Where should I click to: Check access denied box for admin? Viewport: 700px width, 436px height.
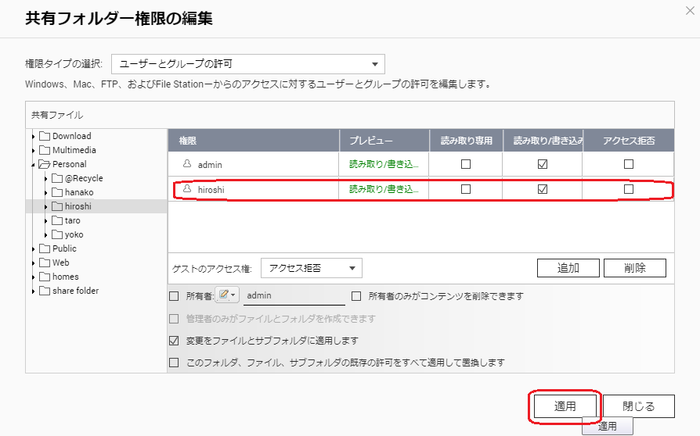coord(629,164)
